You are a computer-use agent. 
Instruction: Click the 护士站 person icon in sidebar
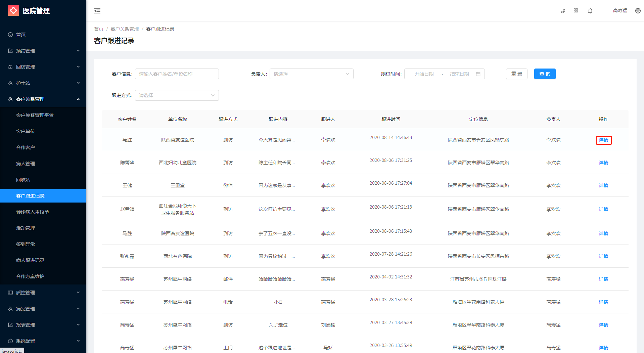pos(10,83)
